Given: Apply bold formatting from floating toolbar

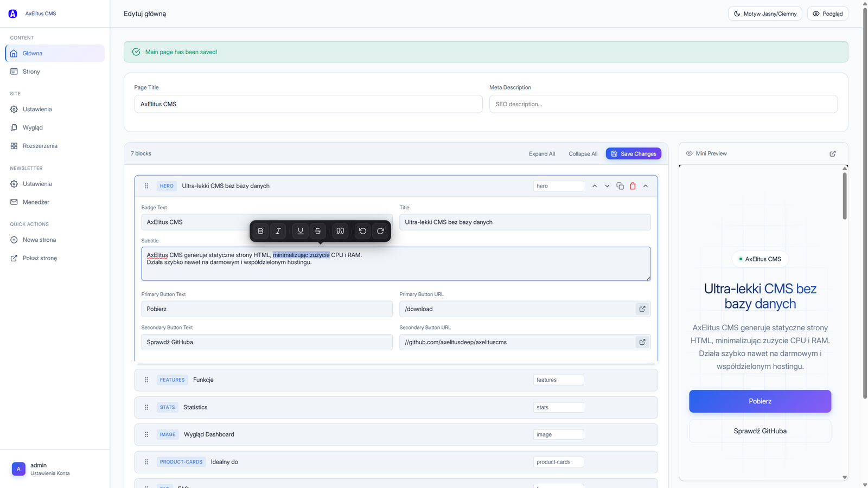Looking at the screenshot, I should click(x=260, y=231).
